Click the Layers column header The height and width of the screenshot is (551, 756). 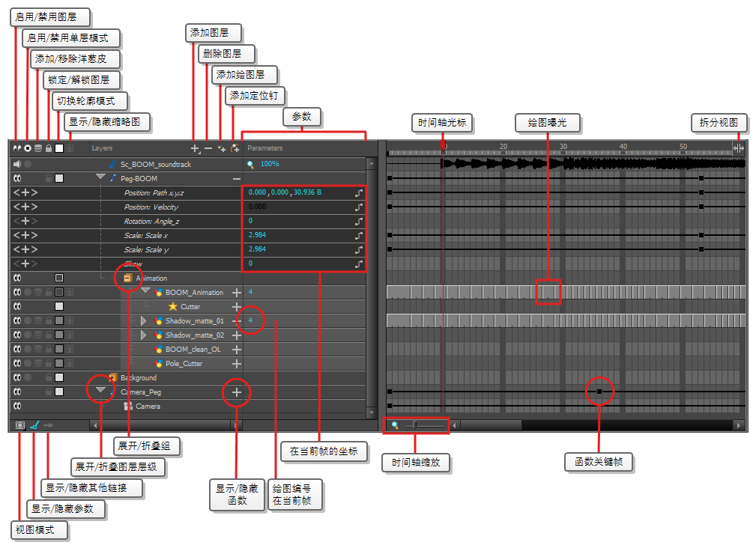102,148
